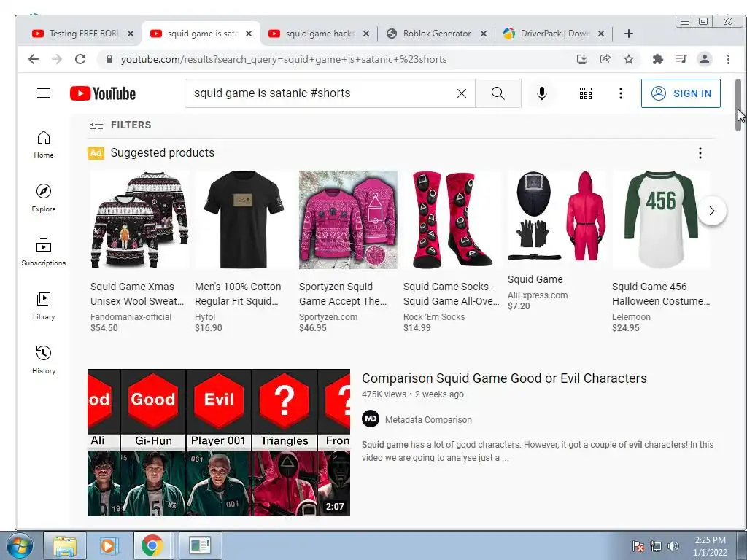747x560 pixels.
Task: Share this page via address bar icon
Action: (x=605, y=59)
